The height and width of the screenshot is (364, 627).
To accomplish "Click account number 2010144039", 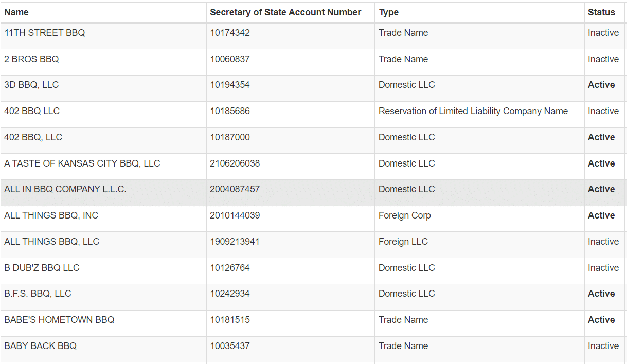I will [235, 215].
